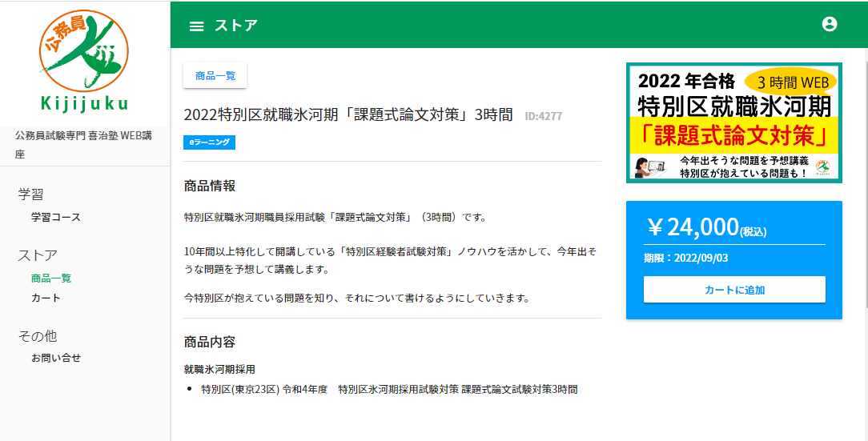Select the green 商品一覧 sidebar item
868x441 pixels.
click(x=51, y=279)
